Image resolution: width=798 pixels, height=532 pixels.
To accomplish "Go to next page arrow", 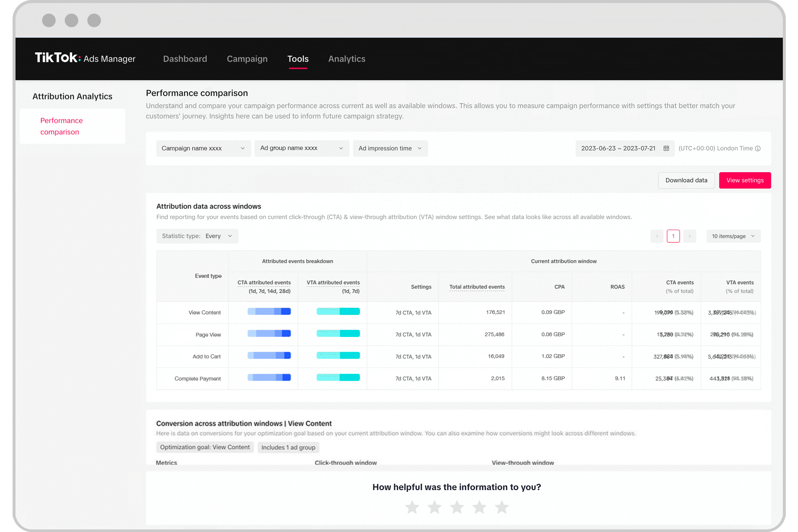I will (x=689, y=236).
